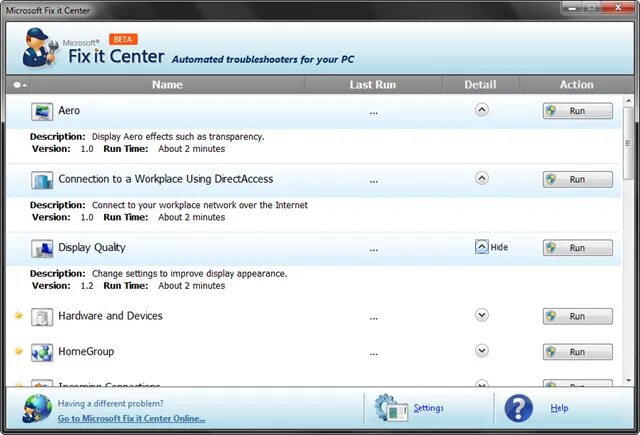Run the HomeGroup troubleshooter
640x435 pixels.
[578, 352]
